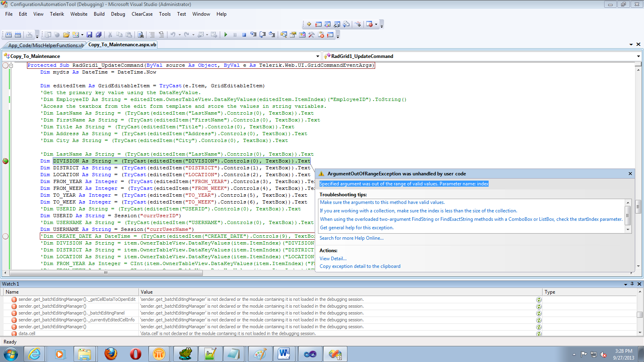Viewport: 644px width, 362px height.
Task: Toggle the hollow breakpoint at CREATE_DATE line
Action: pos(6,236)
